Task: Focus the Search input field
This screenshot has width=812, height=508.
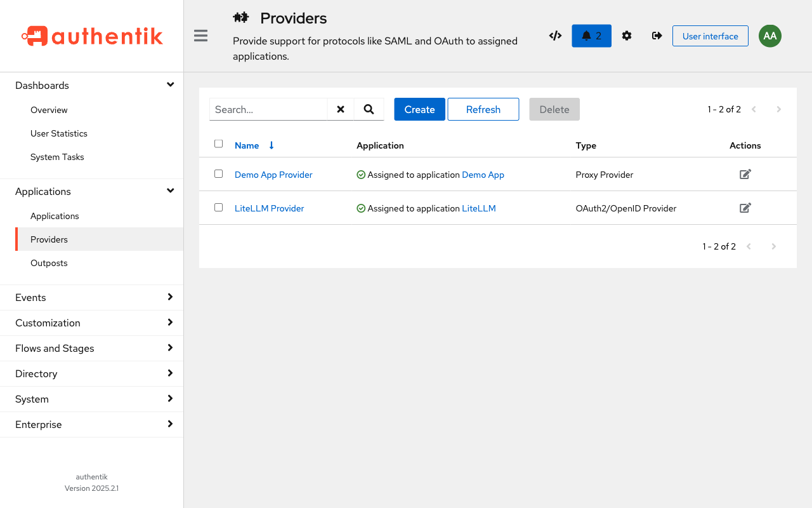Action: pos(268,109)
